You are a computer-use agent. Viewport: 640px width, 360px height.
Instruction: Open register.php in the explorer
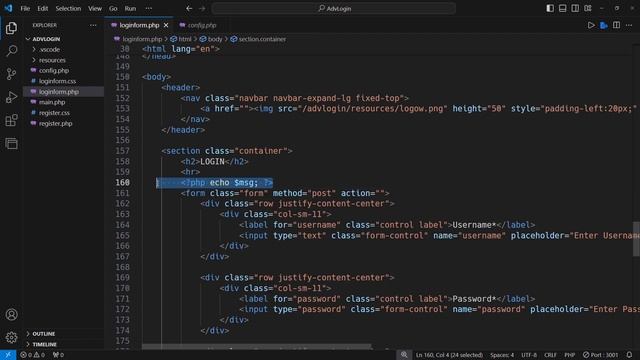point(56,123)
